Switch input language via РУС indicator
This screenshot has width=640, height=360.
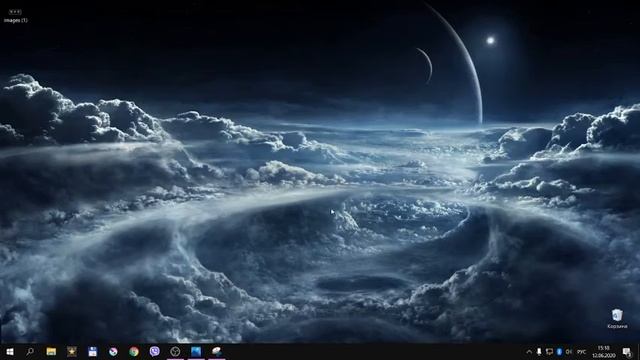pos(582,352)
